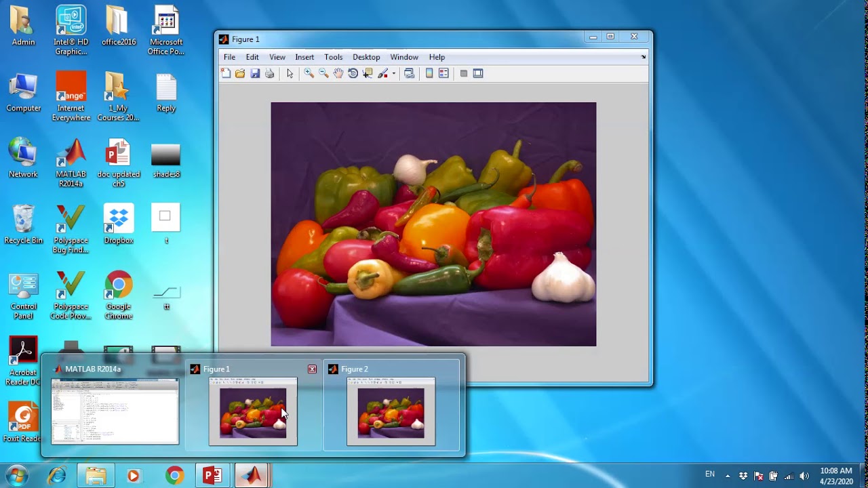This screenshot has height=488, width=868.
Task: Open the Action Center flag icon
Action: pyautogui.click(x=758, y=476)
